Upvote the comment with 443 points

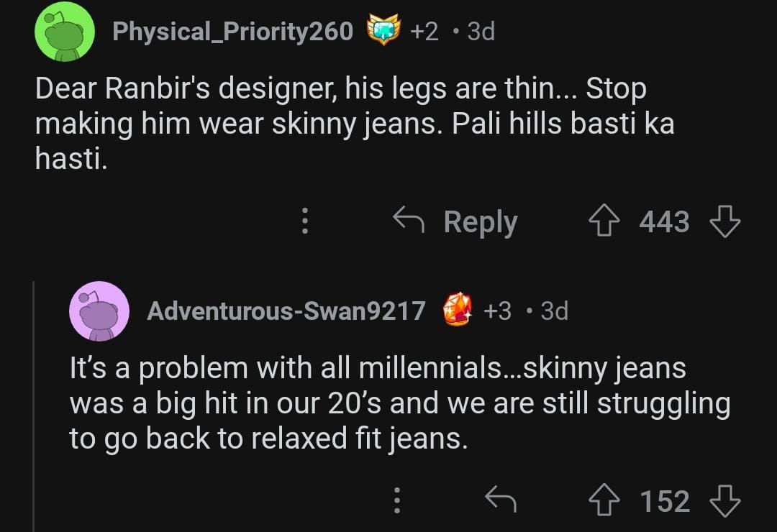click(604, 221)
